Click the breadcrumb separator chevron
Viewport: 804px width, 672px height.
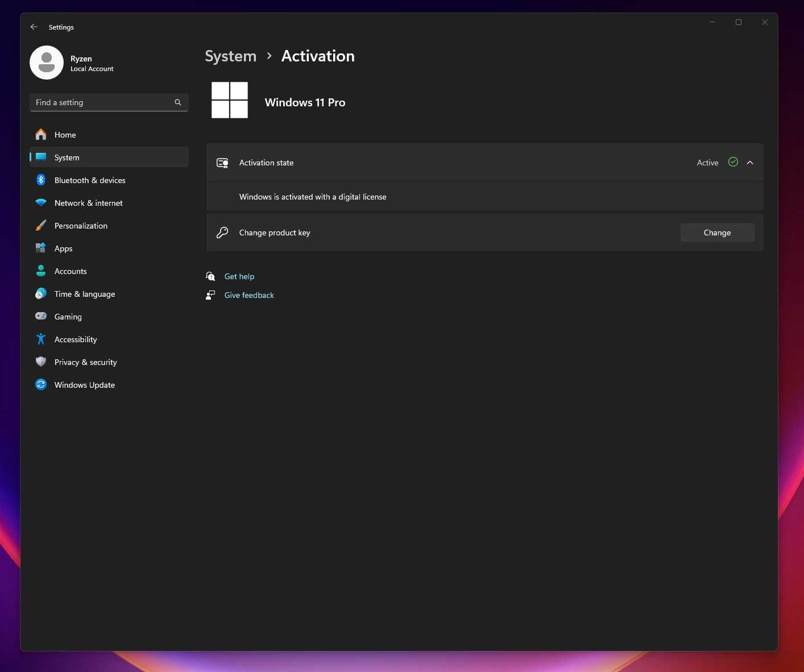[x=269, y=56]
